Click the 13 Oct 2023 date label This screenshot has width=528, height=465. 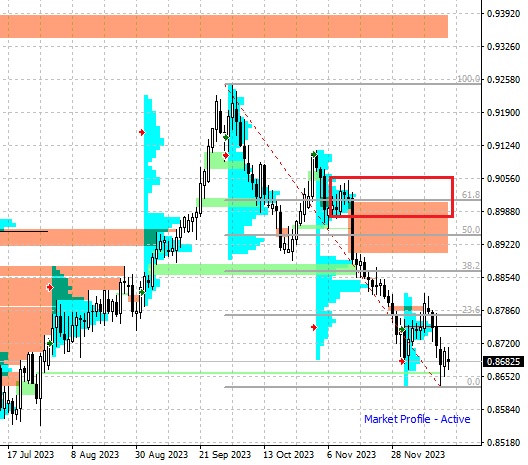[x=289, y=455]
